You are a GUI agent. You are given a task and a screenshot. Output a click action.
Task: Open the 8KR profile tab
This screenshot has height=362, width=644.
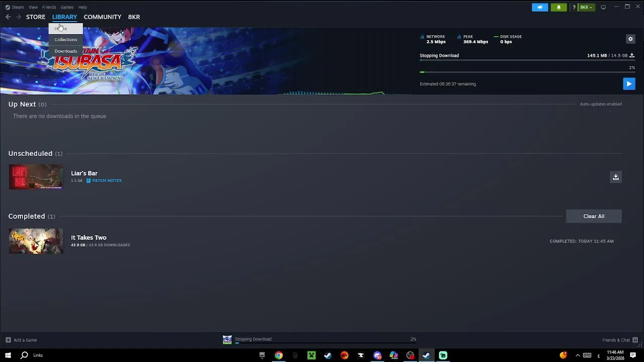(134, 17)
